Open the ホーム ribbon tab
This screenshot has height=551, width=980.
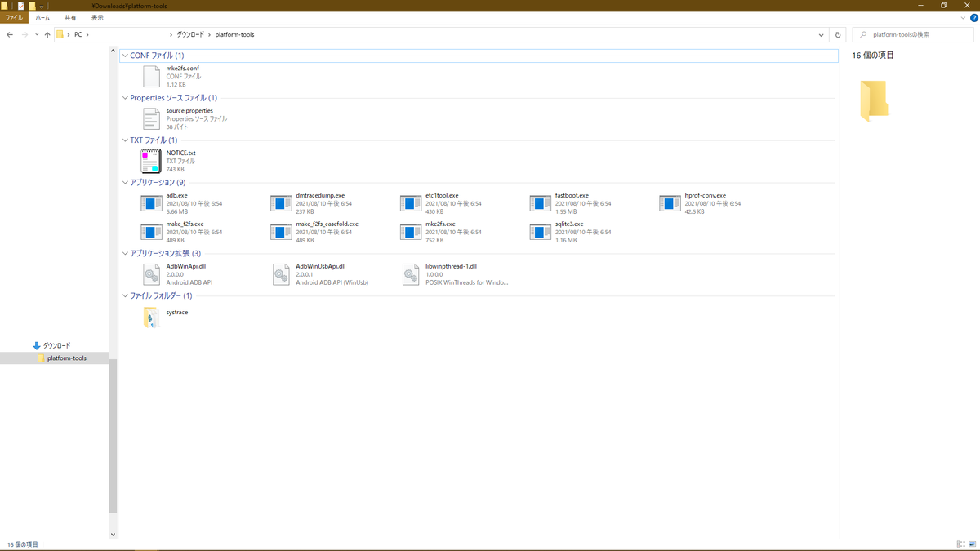coord(42,16)
